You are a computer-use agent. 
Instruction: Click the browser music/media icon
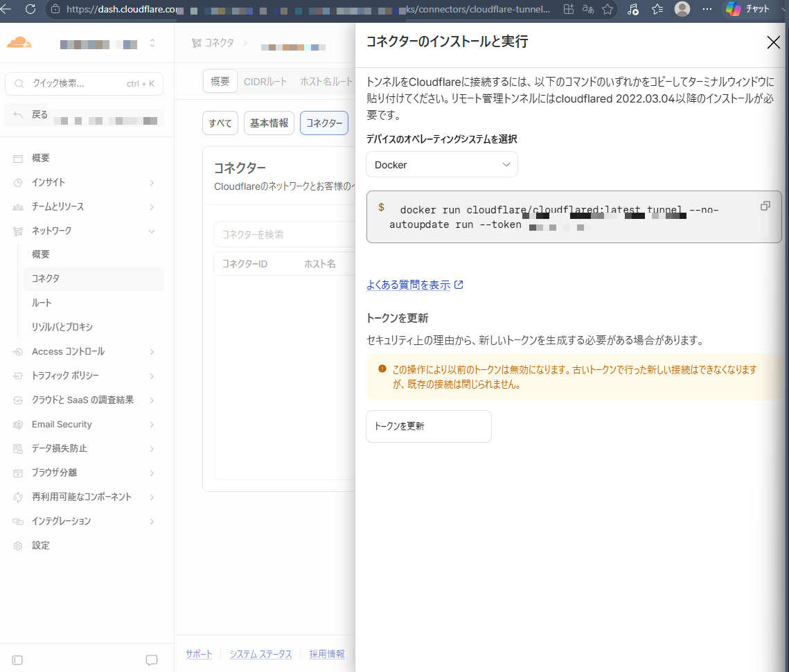pos(633,8)
